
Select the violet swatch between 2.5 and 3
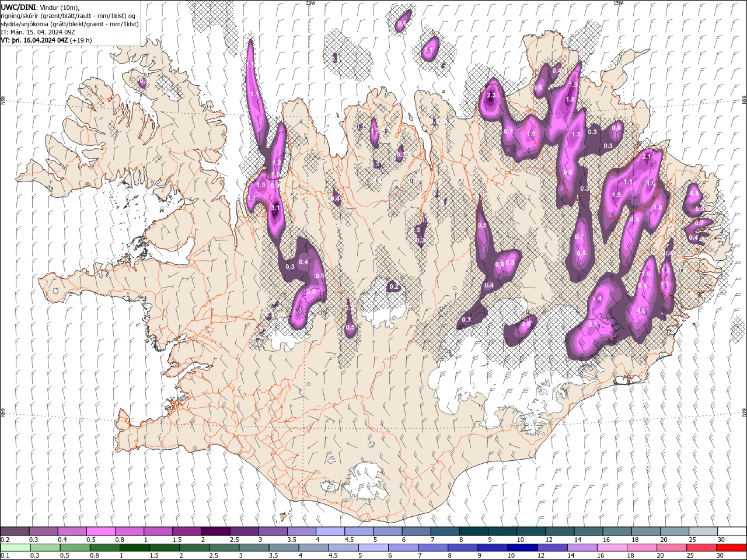243,531
